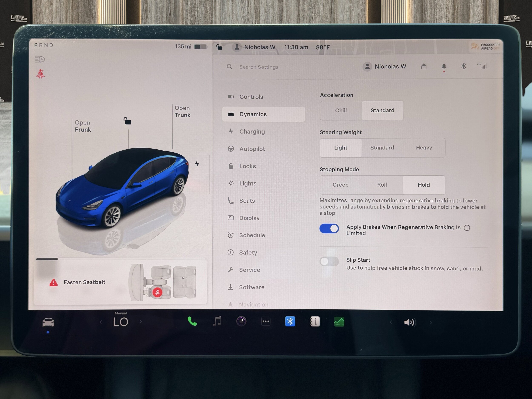Enable the Slip Start toggle

[x=329, y=262]
